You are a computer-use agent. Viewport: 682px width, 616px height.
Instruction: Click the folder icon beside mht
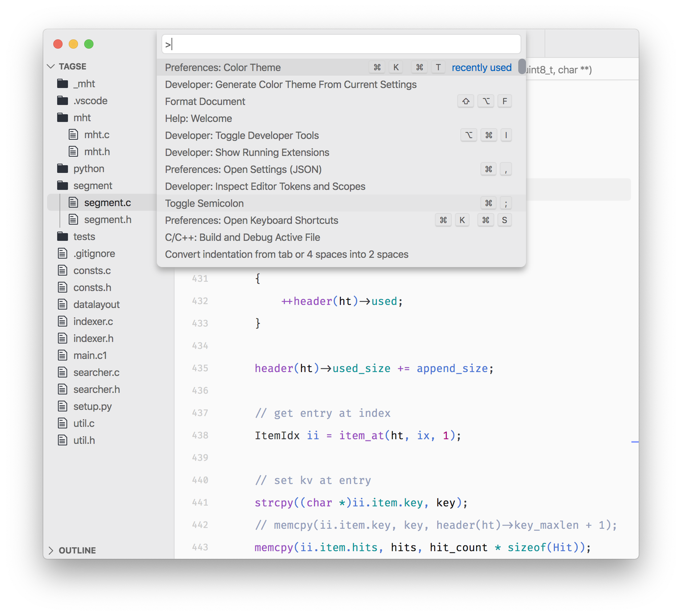click(62, 117)
